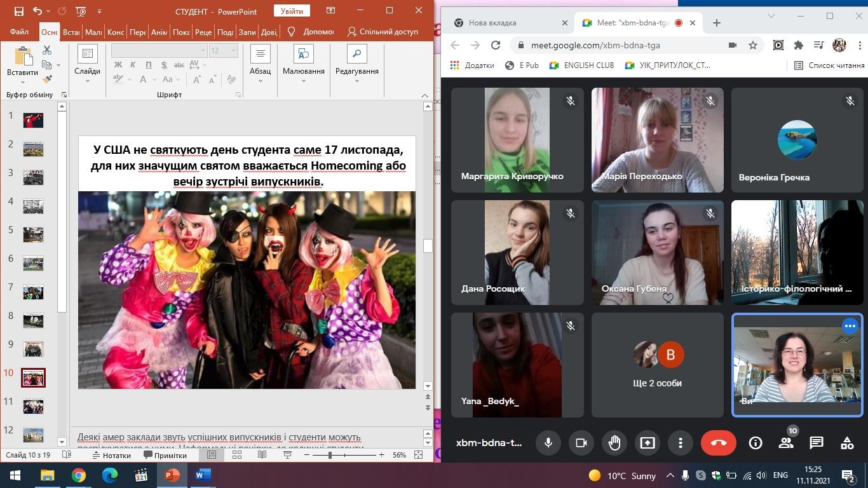Select the Format Painter brush

[x=47, y=79]
